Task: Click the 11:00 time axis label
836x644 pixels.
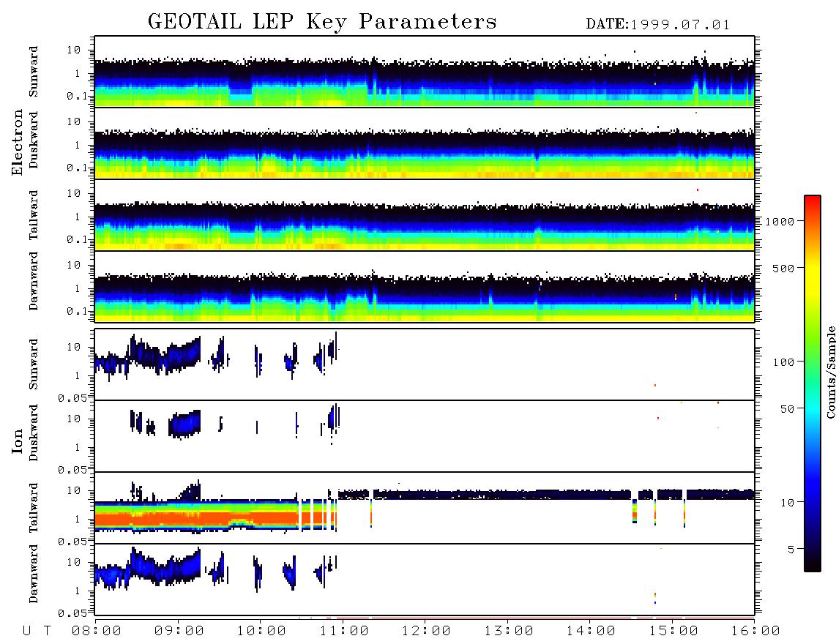Action: 344,632
